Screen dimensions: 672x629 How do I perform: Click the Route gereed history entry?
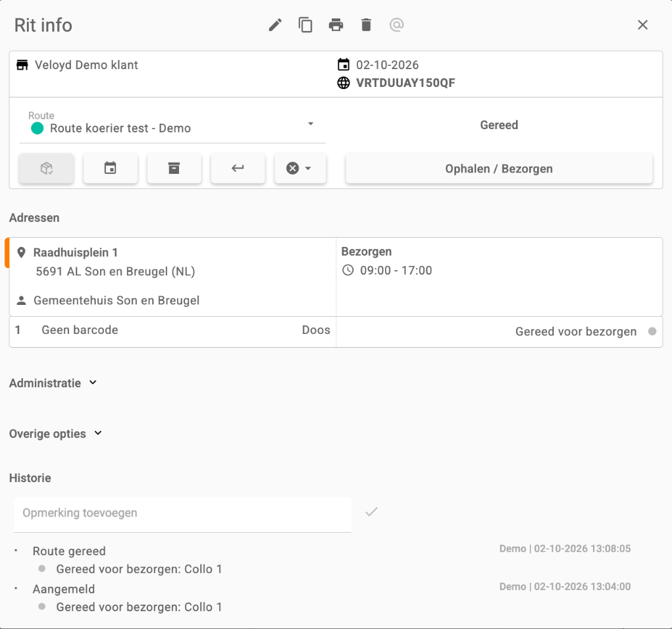click(x=69, y=551)
